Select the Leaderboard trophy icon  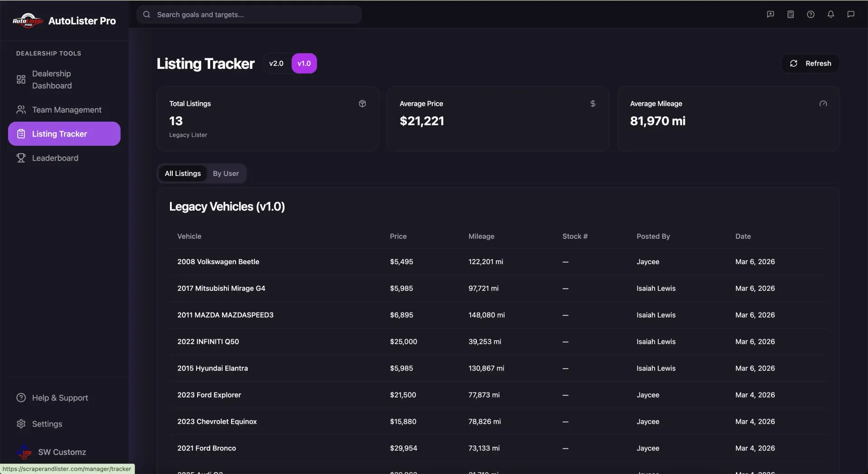point(21,158)
